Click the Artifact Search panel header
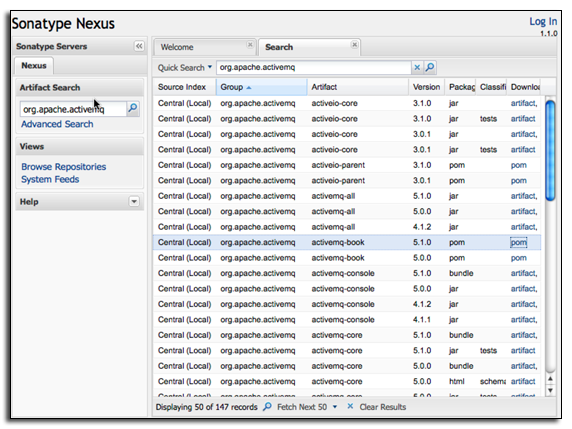This screenshot has width=572, height=429. (x=80, y=88)
